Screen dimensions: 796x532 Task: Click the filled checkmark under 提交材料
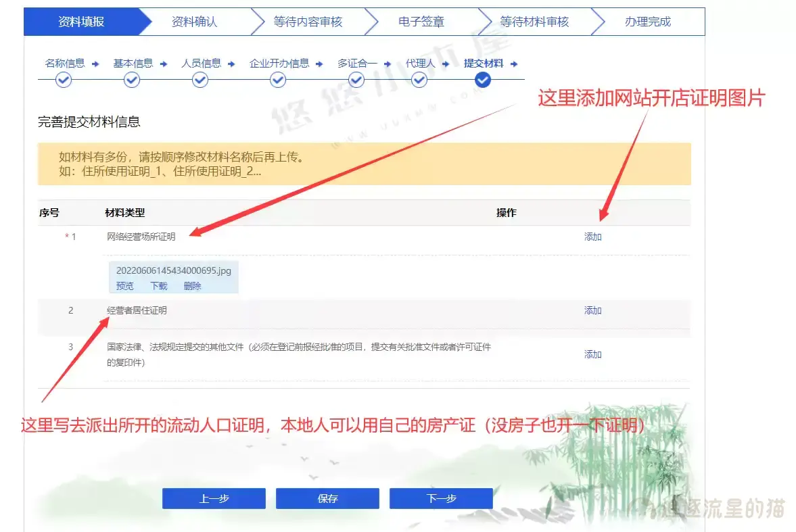[x=483, y=80]
